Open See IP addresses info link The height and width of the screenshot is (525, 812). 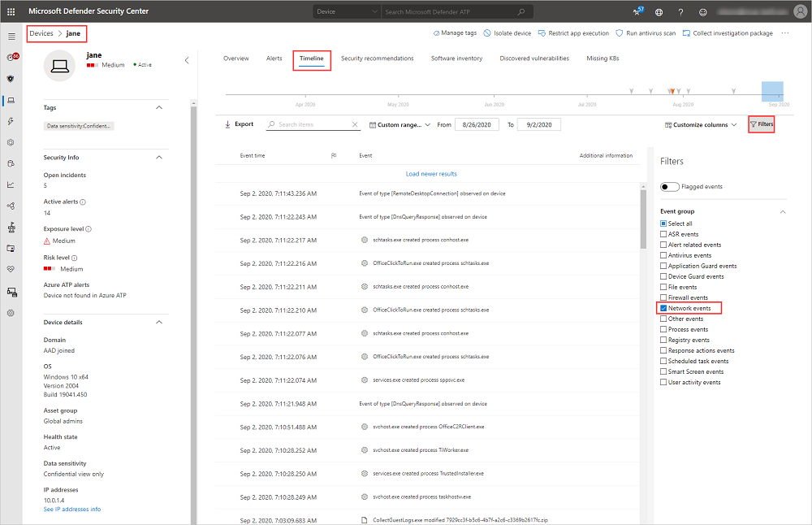pyautogui.click(x=72, y=510)
